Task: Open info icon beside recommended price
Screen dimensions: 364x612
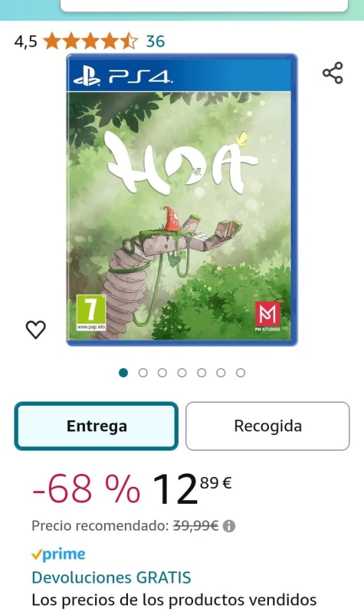Action: point(228,526)
